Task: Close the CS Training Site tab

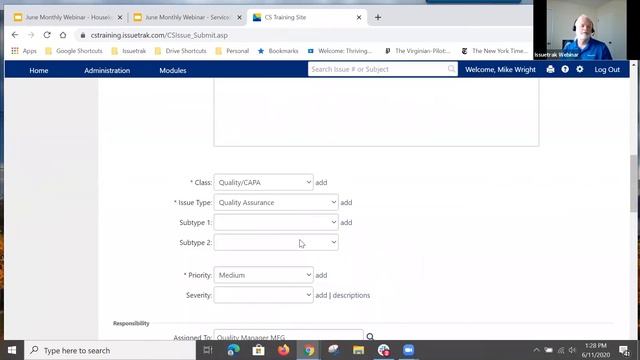Action: coord(359,17)
